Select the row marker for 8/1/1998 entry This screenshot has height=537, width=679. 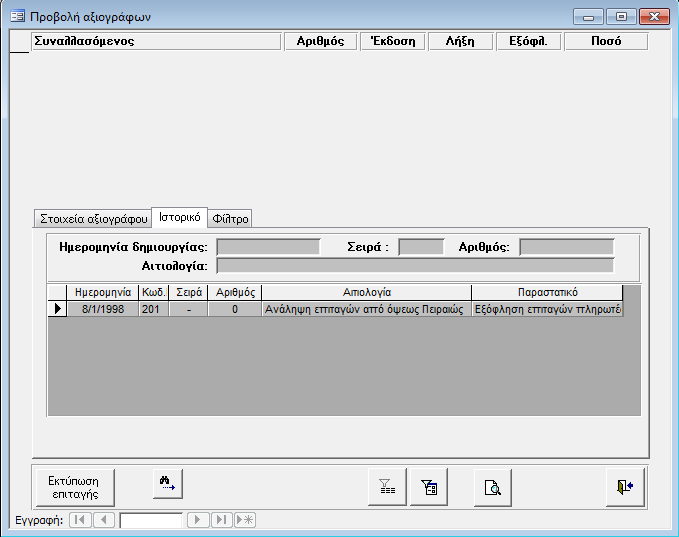(57, 309)
